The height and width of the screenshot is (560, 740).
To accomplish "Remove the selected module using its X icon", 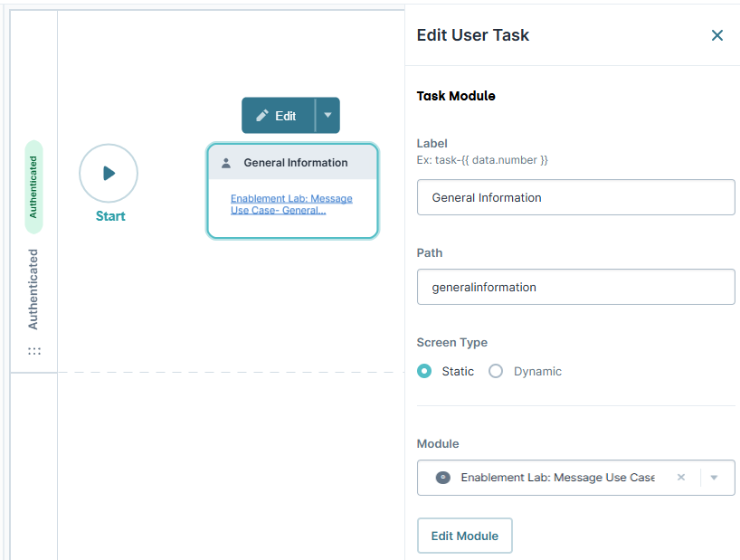I will (681, 477).
